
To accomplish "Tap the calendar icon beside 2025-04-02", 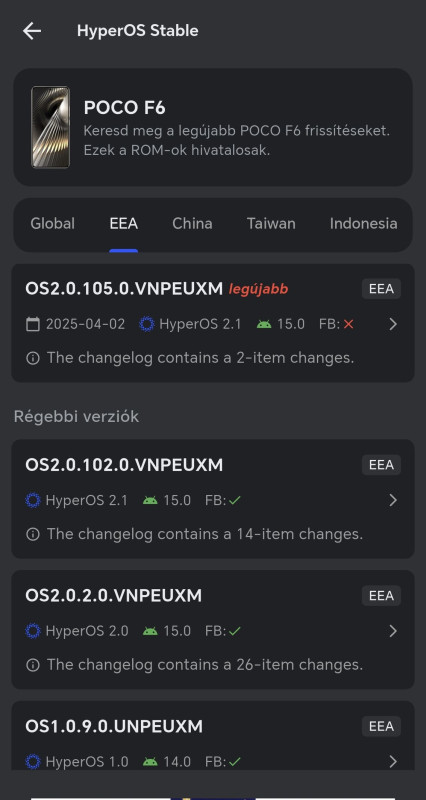I will pyautogui.click(x=33, y=324).
